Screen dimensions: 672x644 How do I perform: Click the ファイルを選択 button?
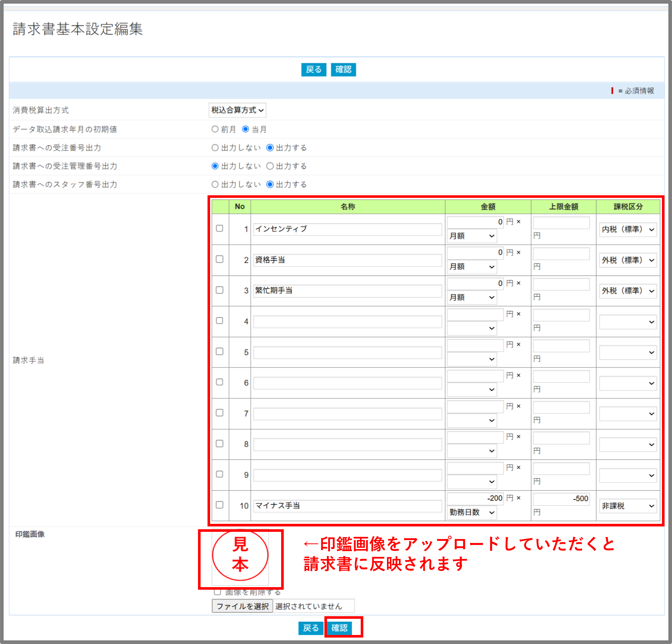point(242,606)
